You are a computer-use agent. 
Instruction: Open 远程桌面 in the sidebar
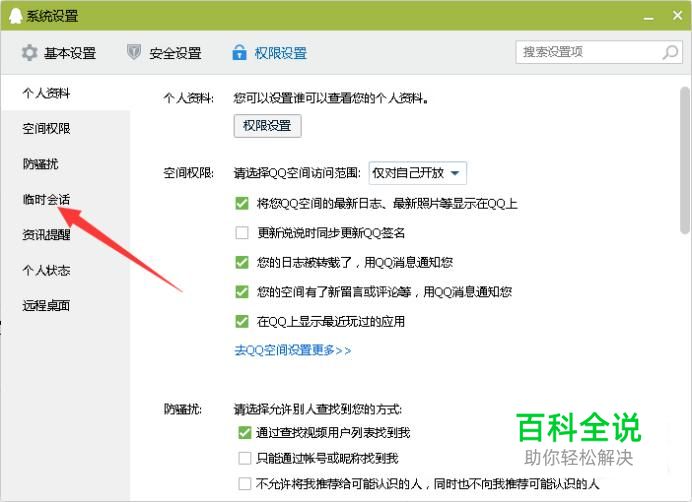tap(65, 305)
